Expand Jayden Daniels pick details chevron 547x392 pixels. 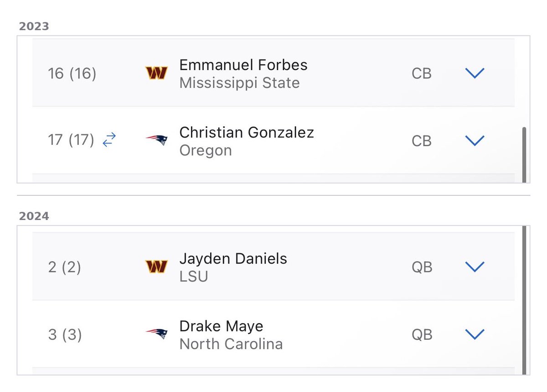[x=474, y=267]
